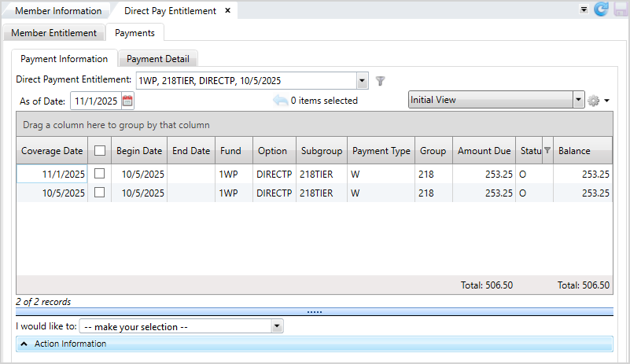Viewport: 630px width, 364px height.
Task: Go to the Member Entitlement tab
Action: coord(53,33)
